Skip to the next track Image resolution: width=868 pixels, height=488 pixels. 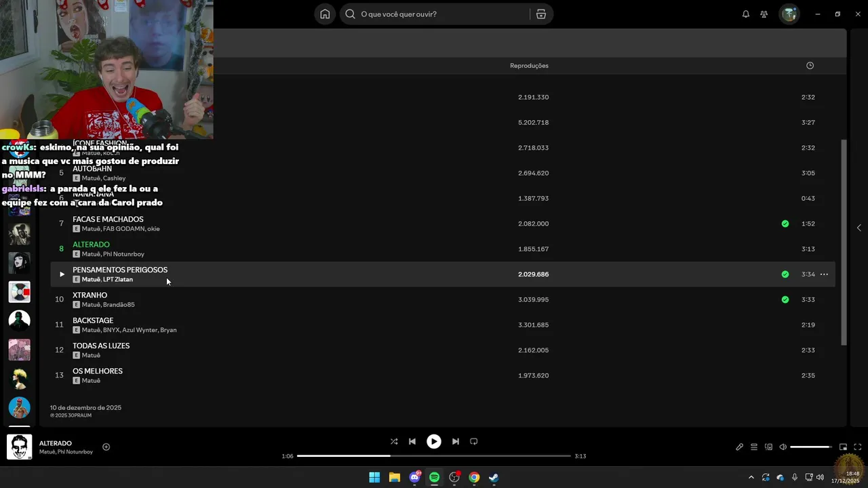click(456, 441)
